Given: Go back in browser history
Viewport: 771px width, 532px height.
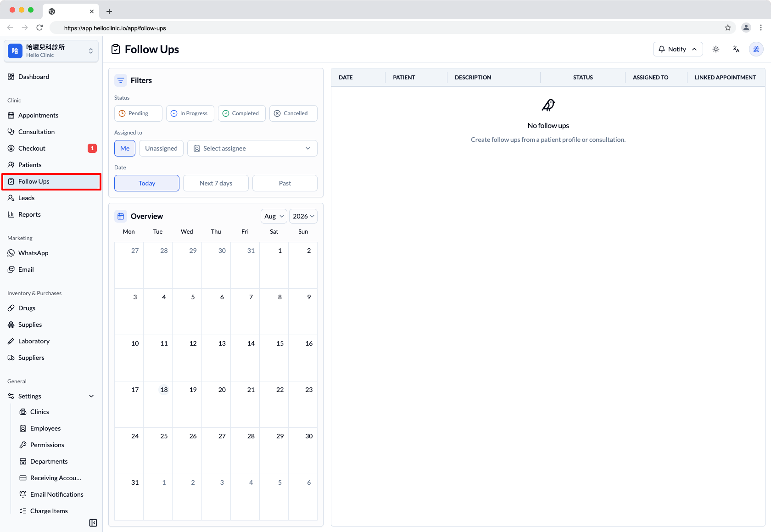Looking at the screenshot, I should 10,28.
